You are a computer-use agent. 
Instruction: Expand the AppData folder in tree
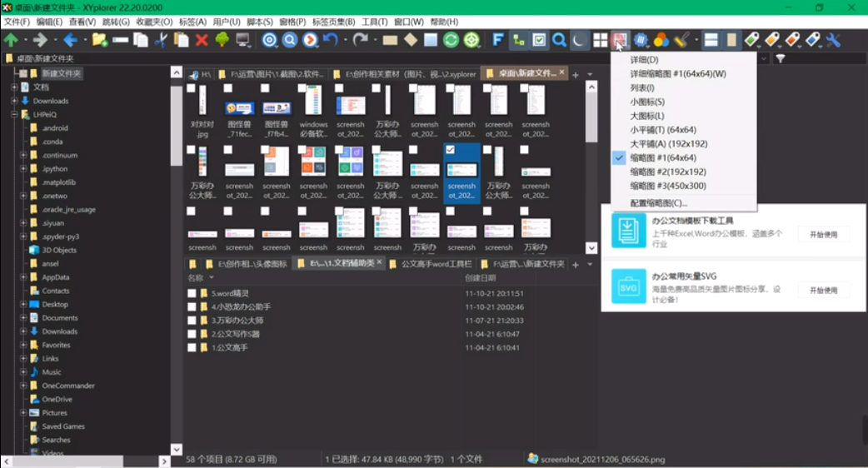tap(23, 277)
